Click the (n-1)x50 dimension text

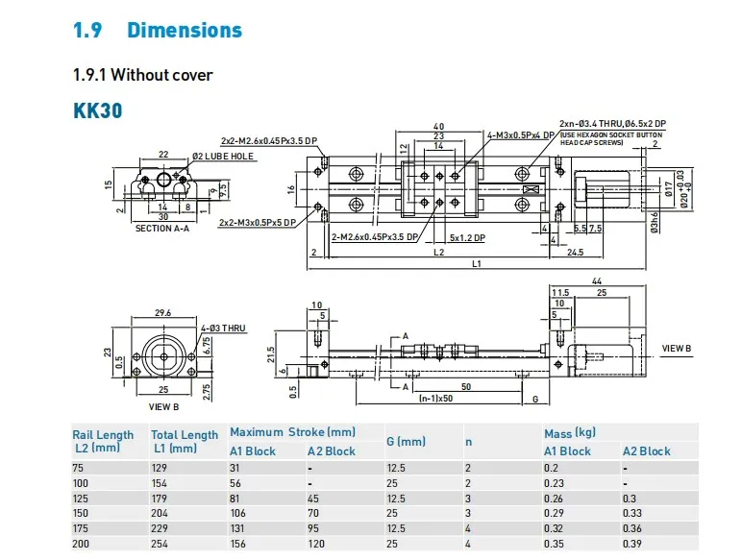(x=435, y=399)
